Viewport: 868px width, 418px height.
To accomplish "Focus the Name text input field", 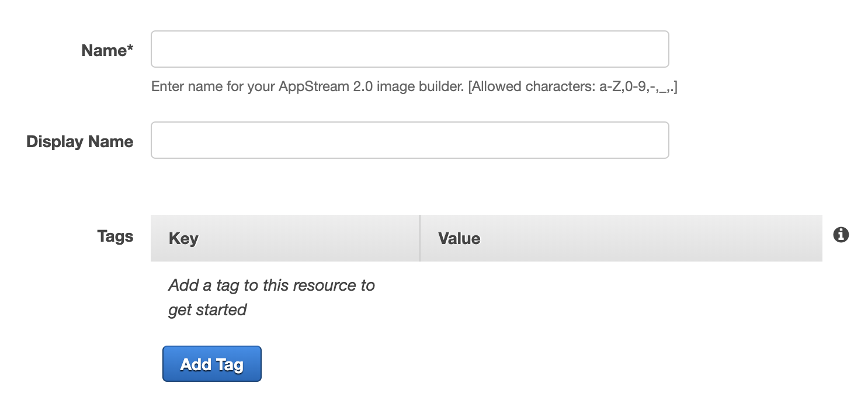I will coord(409,49).
